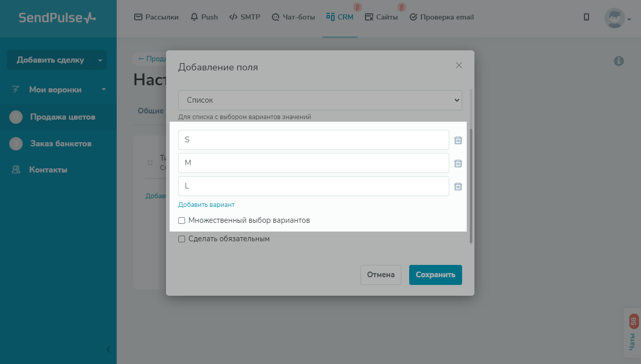Delete the M option with trash icon
The height and width of the screenshot is (364, 641).
pyautogui.click(x=458, y=163)
